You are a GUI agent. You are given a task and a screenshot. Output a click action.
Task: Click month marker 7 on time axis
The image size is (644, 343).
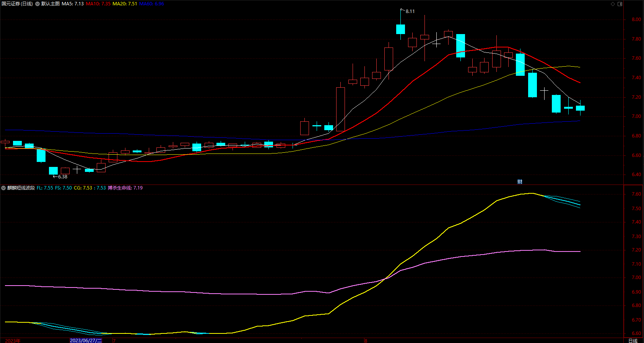[114, 341]
